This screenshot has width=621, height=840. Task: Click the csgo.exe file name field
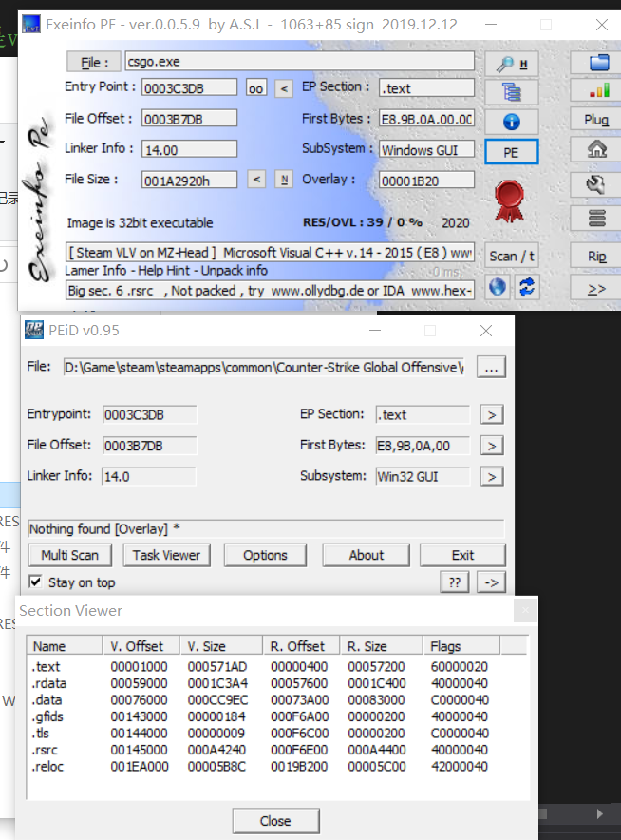pos(300,61)
